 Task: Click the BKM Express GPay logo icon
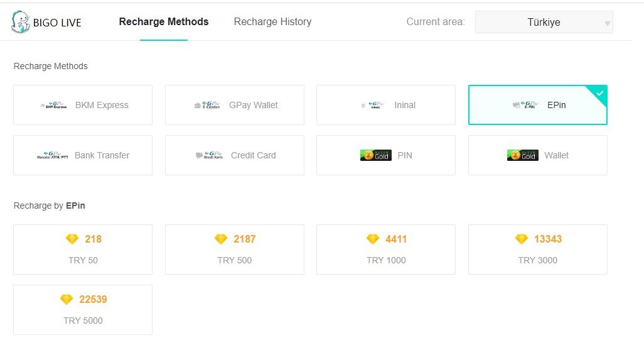point(53,105)
